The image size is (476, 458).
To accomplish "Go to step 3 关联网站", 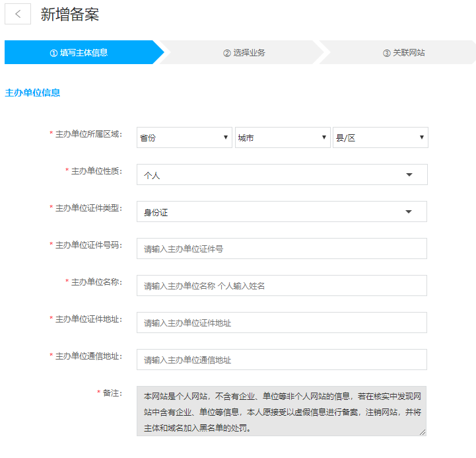I will [403, 53].
